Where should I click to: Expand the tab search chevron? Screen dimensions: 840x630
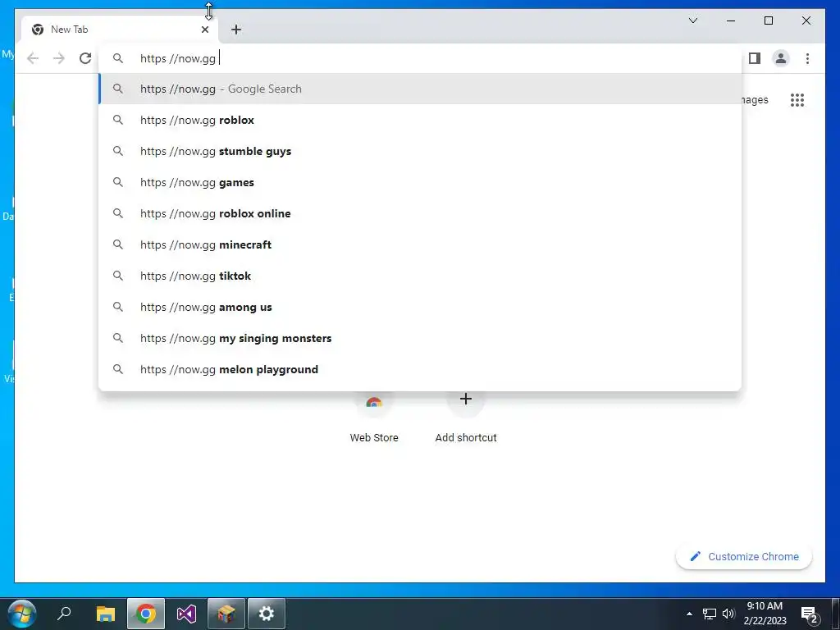point(693,21)
